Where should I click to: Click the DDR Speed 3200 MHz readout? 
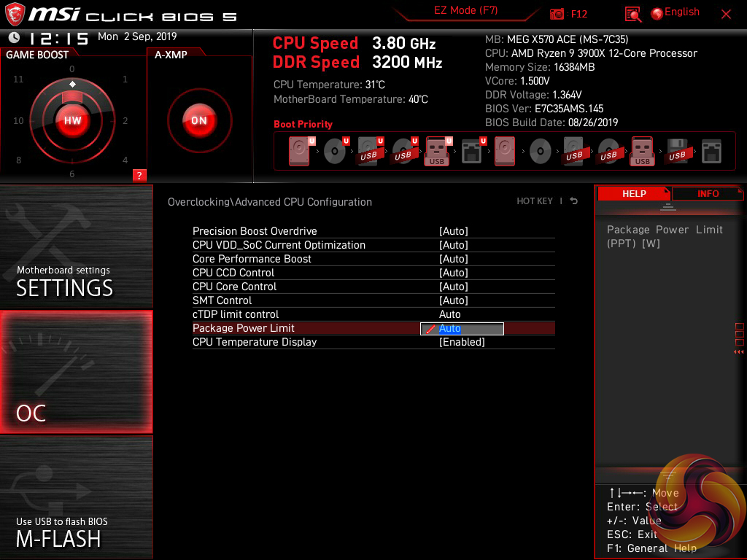(357, 63)
